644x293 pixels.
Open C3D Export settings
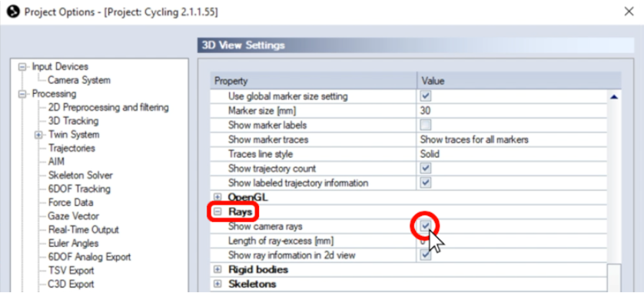click(x=71, y=284)
